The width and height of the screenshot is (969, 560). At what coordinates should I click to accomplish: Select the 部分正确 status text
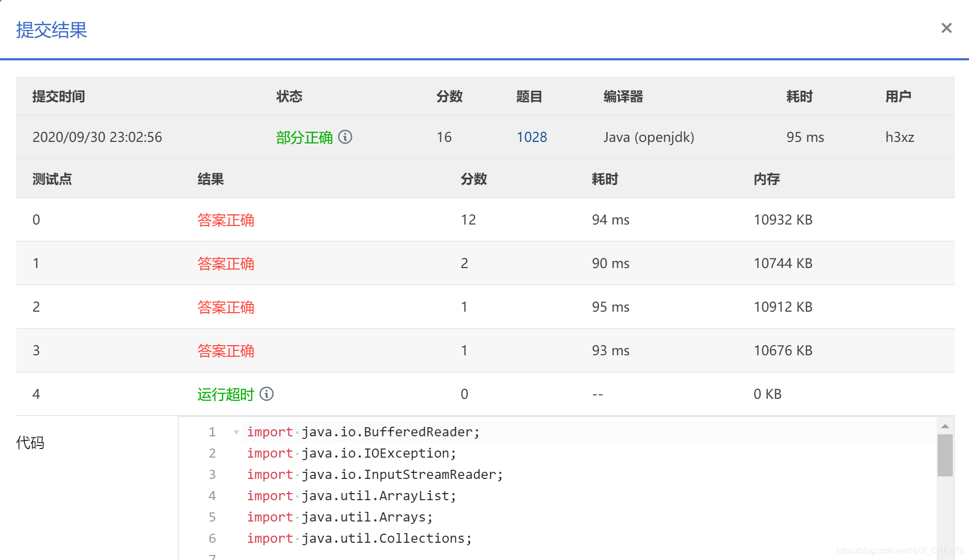click(305, 137)
